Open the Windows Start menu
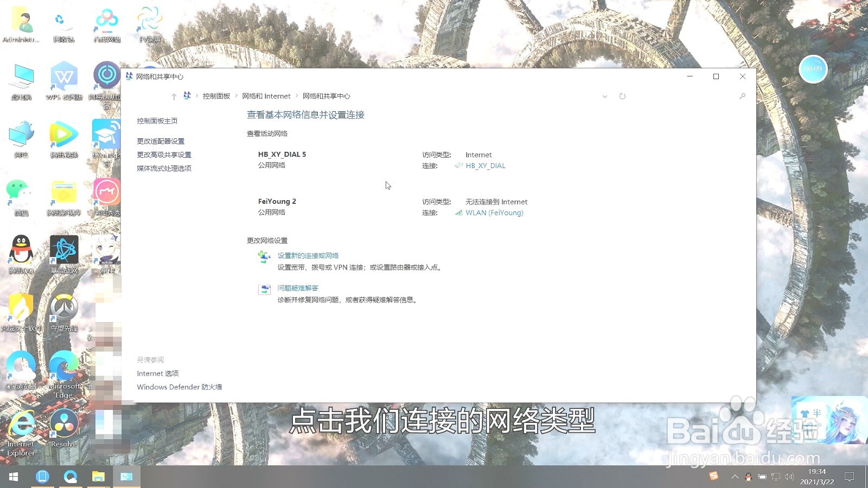 point(14,477)
